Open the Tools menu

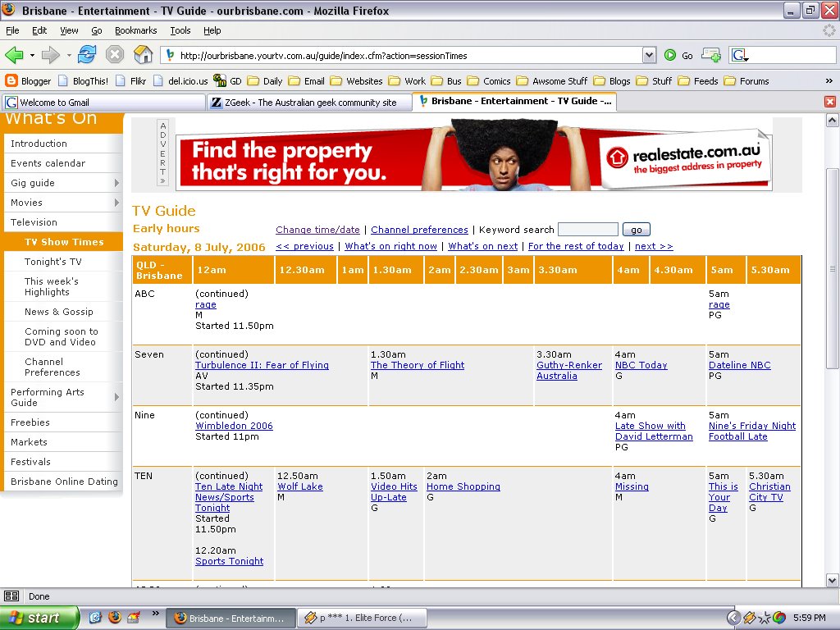pyautogui.click(x=180, y=30)
